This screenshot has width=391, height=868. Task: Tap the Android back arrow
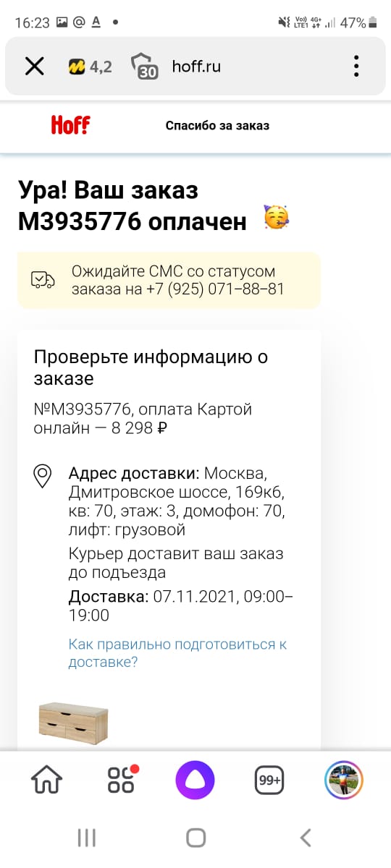click(306, 838)
